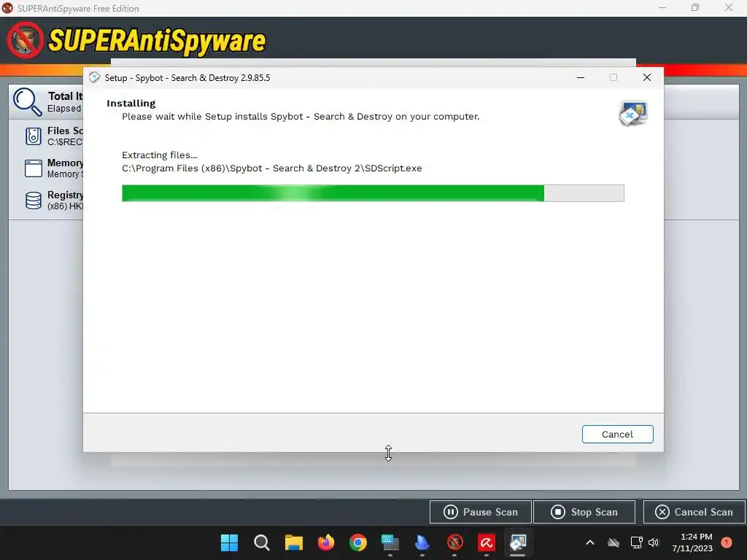Click the Registry database icon

[34, 201]
